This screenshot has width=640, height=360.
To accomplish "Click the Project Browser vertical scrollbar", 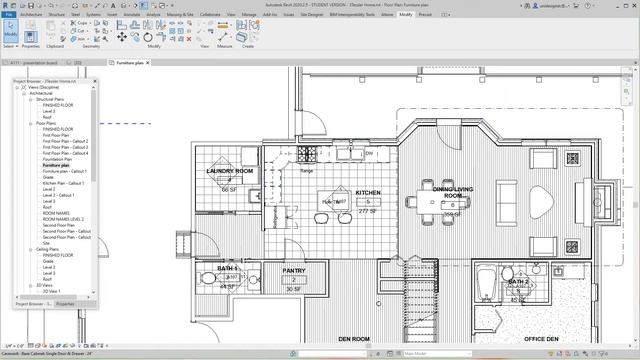I will [93, 135].
